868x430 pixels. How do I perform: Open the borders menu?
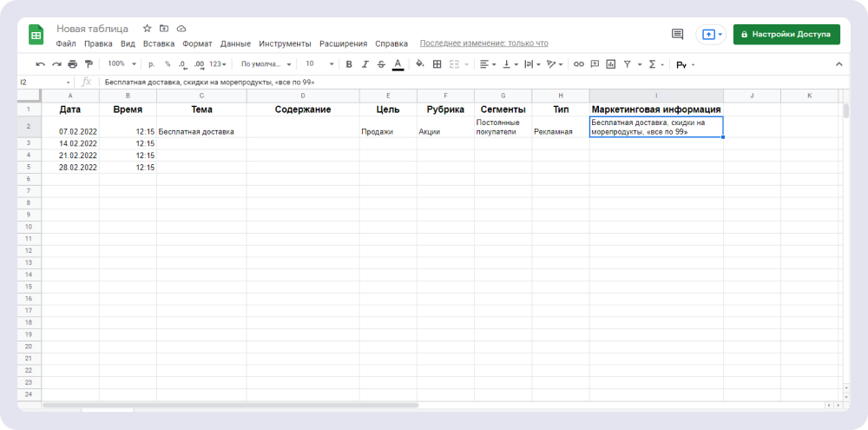coord(437,64)
